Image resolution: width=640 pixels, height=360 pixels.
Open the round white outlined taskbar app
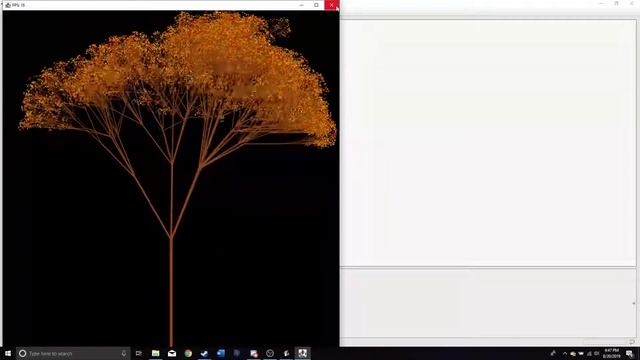click(x=270, y=353)
